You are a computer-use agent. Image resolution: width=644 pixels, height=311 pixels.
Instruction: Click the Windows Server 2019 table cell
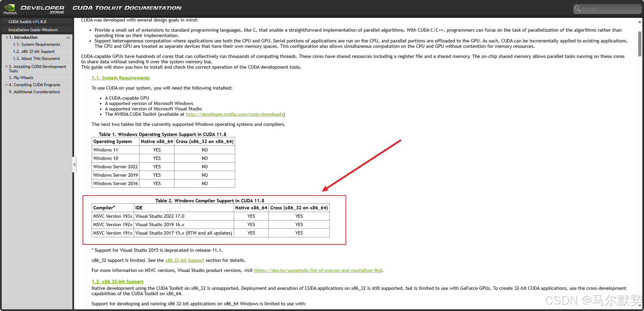click(116, 175)
